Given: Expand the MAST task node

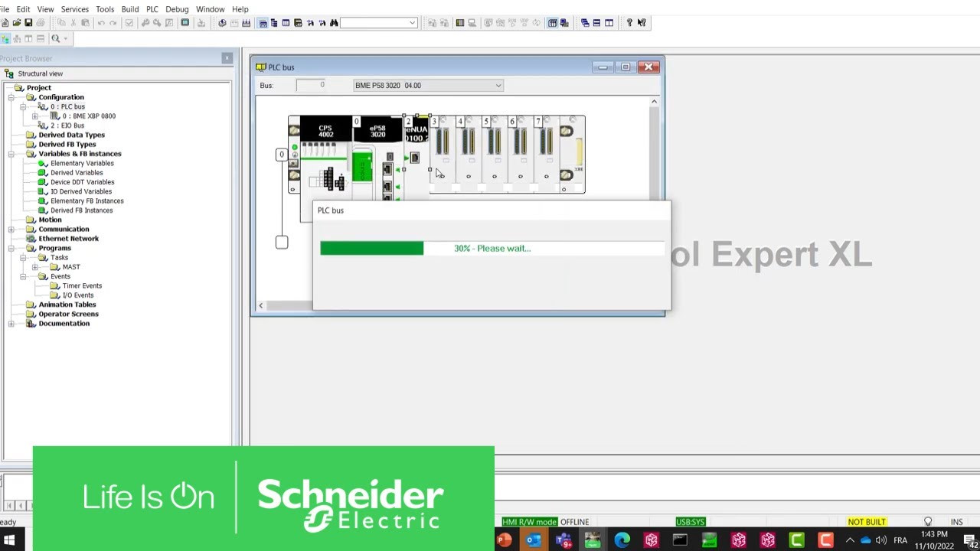Looking at the screenshot, I should coord(34,267).
